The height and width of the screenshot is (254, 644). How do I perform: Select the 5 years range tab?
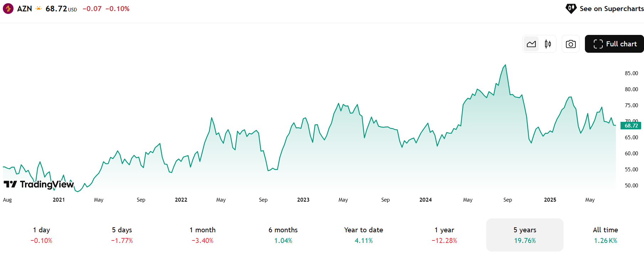[525, 235]
